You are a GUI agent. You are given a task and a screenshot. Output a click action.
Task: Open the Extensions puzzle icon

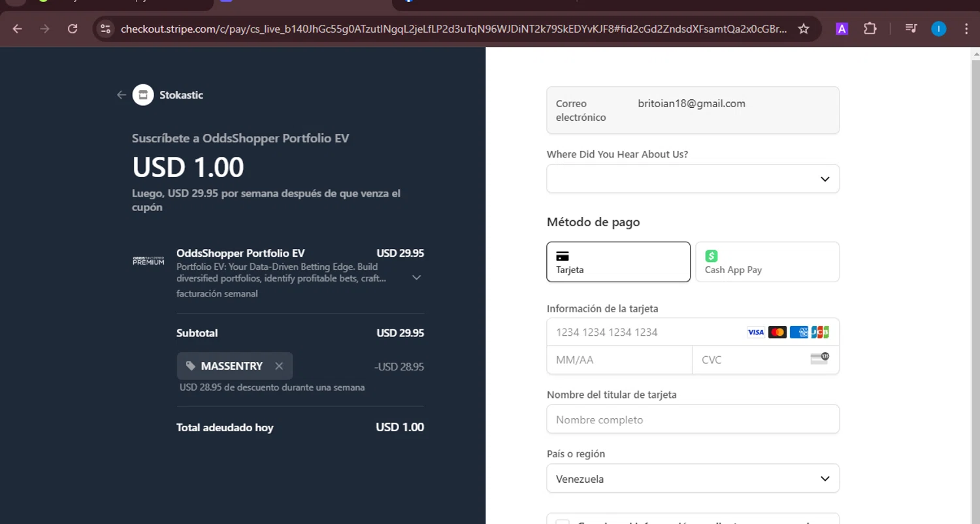pos(870,29)
